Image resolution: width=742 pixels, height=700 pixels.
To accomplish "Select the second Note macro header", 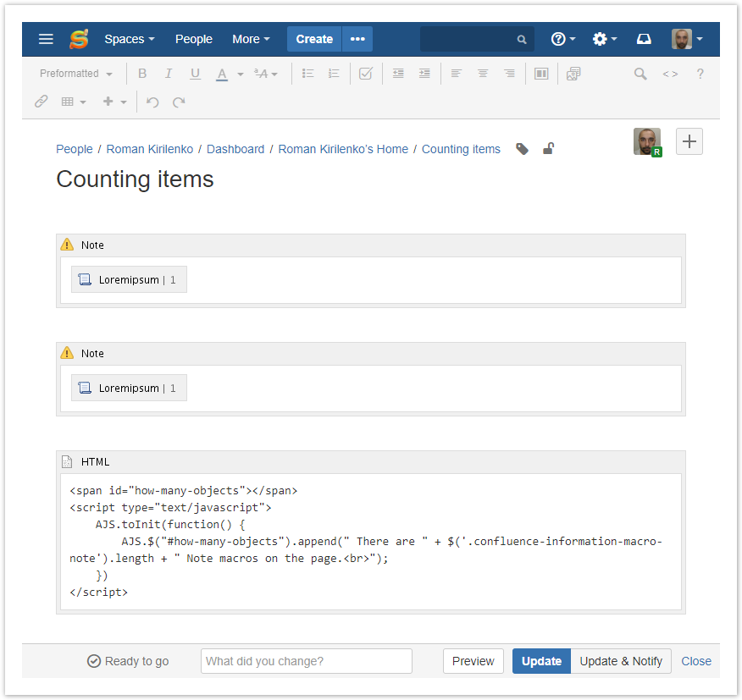I will click(370, 353).
